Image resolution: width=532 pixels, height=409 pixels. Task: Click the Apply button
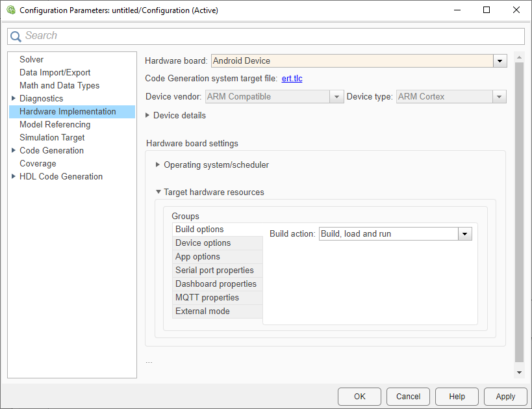point(505,396)
